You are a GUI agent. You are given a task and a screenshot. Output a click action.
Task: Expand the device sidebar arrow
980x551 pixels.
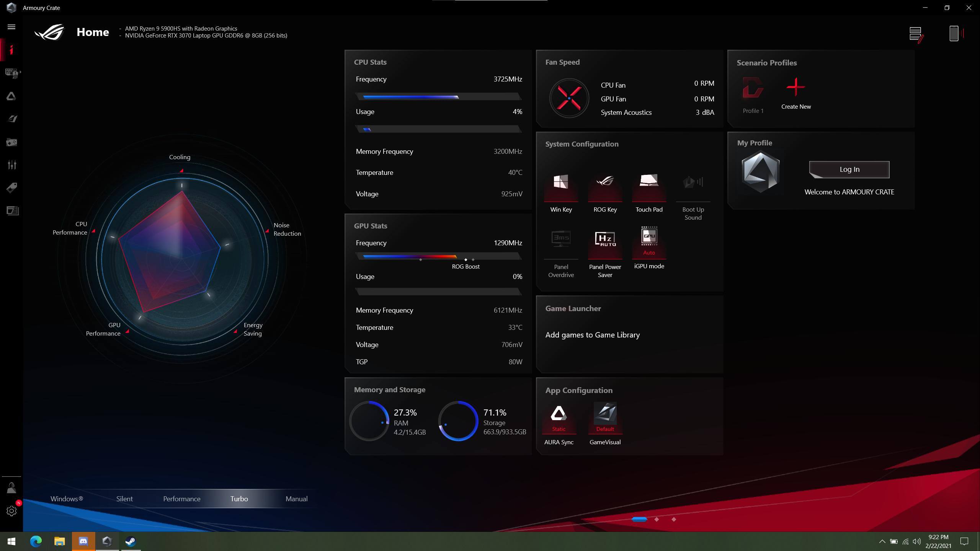tap(20, 72)
